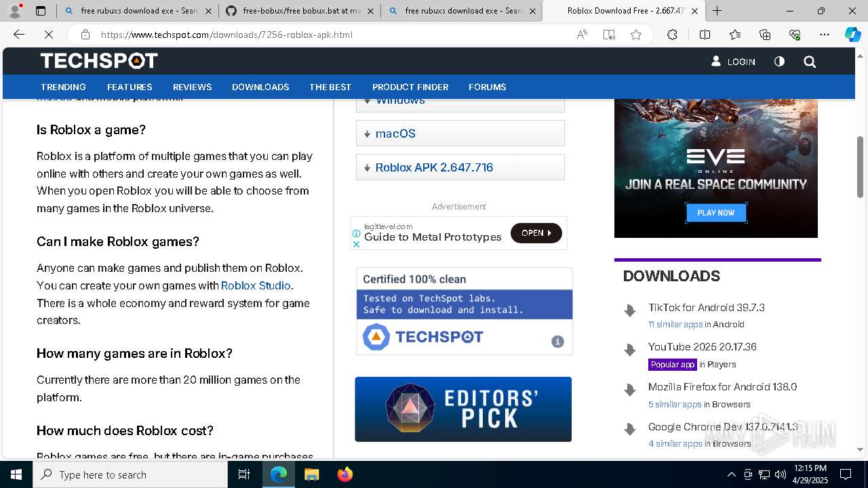Open the Edge profile avatar
This screenshot has height=488, width=868.
click(14, 11)
